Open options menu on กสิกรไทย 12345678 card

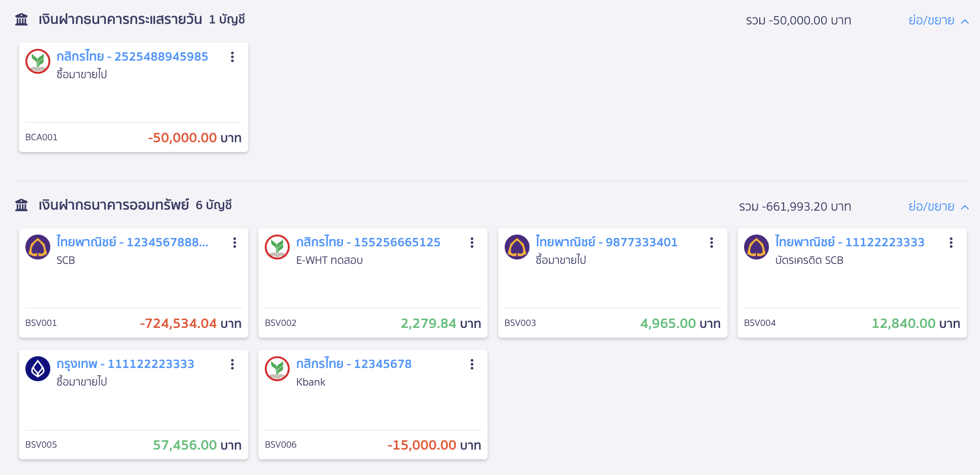pos(472,365)
